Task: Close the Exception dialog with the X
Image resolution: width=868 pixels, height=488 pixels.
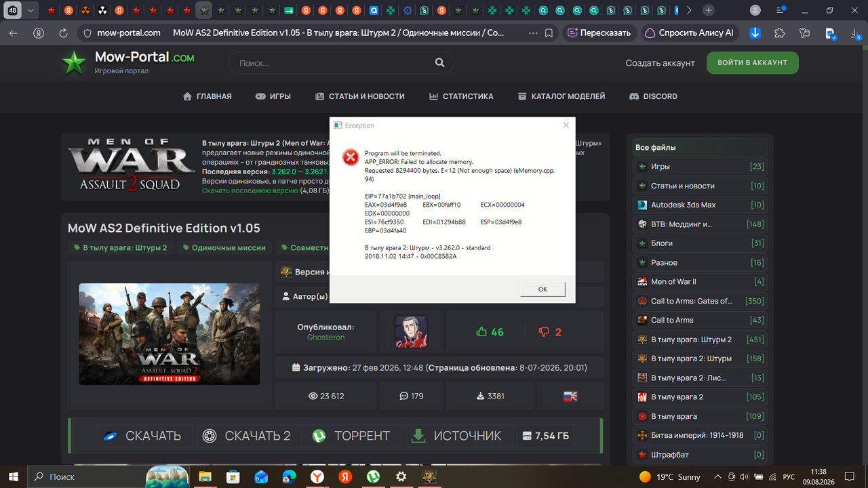Action: [x=566, y=125]
